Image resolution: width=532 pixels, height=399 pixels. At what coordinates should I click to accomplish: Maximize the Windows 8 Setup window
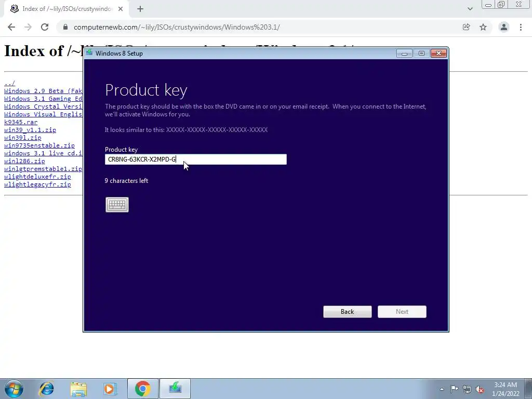click(x=421, y=54)
